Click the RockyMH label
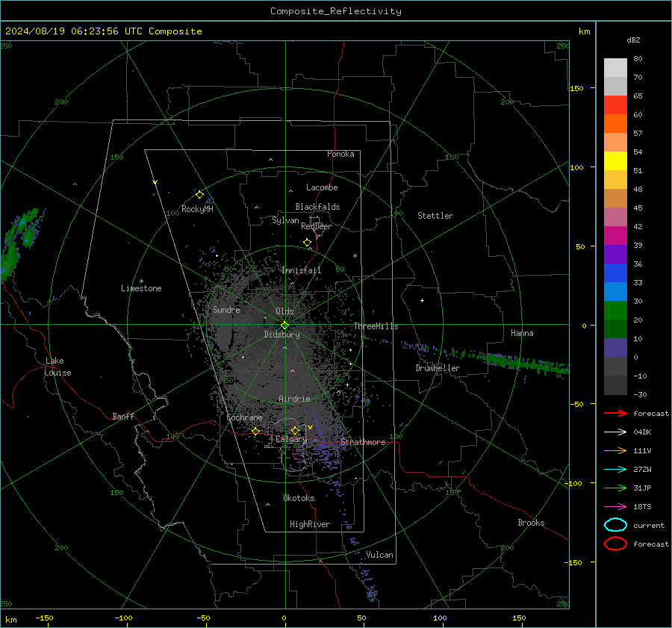 (197, 209)
